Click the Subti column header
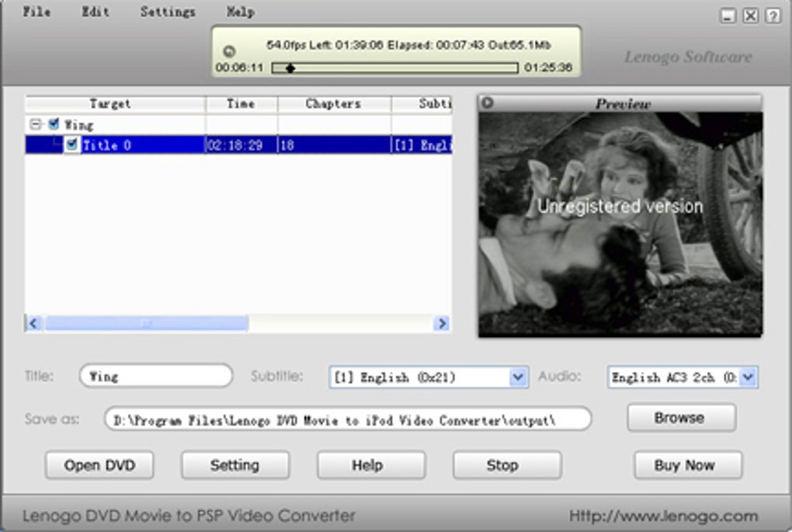Screen dimensions: 792x532 (422, 104)
